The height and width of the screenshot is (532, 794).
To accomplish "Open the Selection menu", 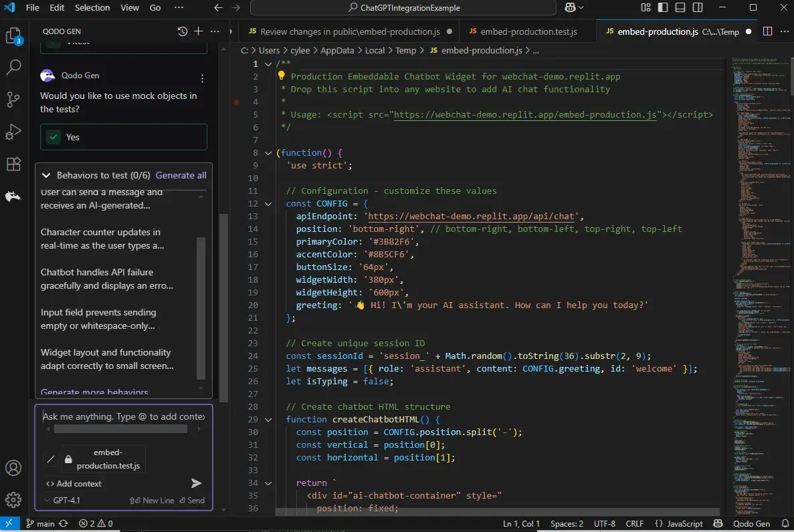I will 92,7.
